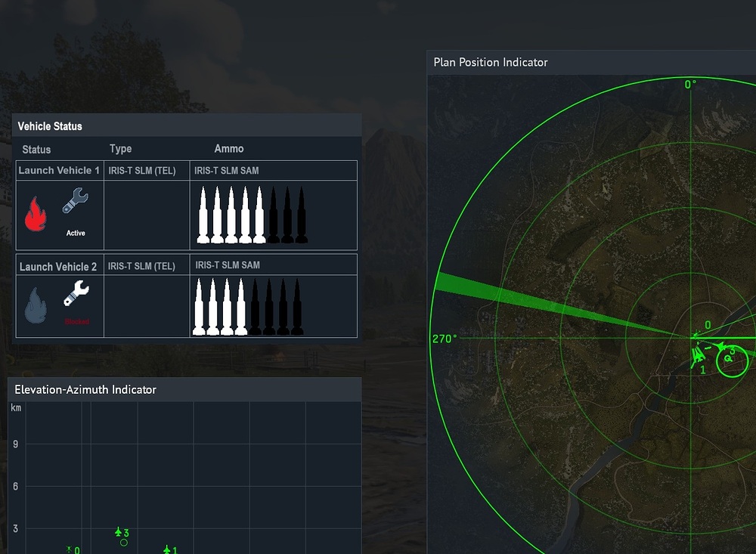
Task: Click the last black missile in Launch Vehicle 1
Action: point(301,215)
